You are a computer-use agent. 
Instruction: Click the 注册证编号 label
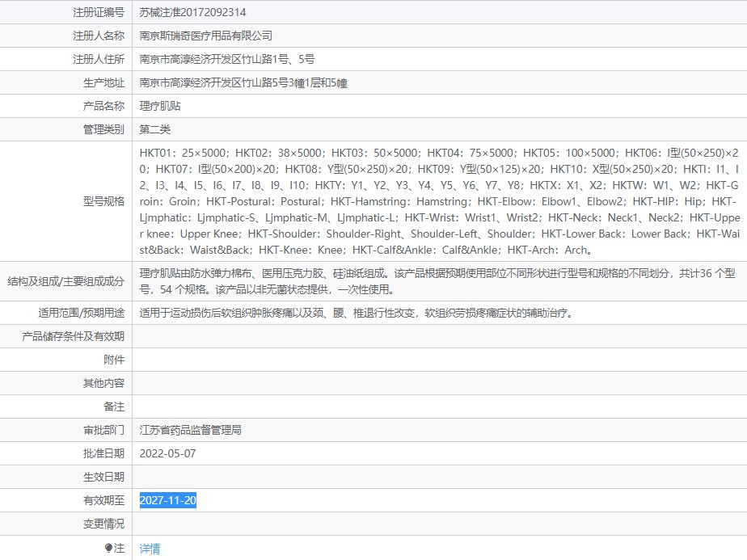(x=99, y=12)
